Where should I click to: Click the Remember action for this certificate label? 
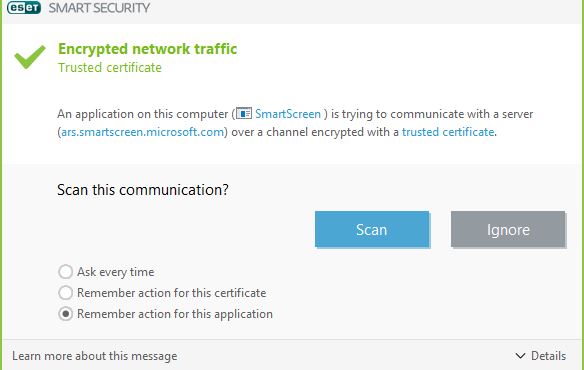coord(172,293)
